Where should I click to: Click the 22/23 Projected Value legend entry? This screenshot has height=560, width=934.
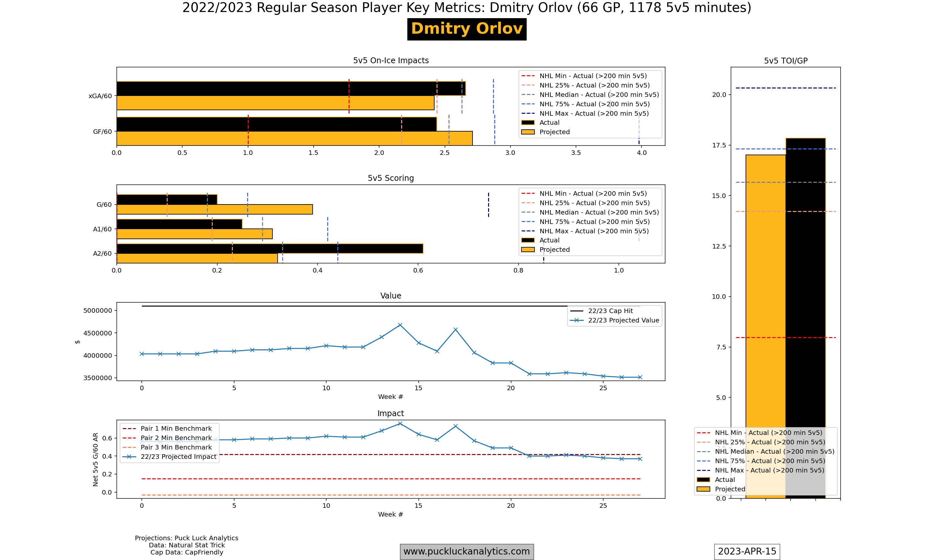[614, 321]
